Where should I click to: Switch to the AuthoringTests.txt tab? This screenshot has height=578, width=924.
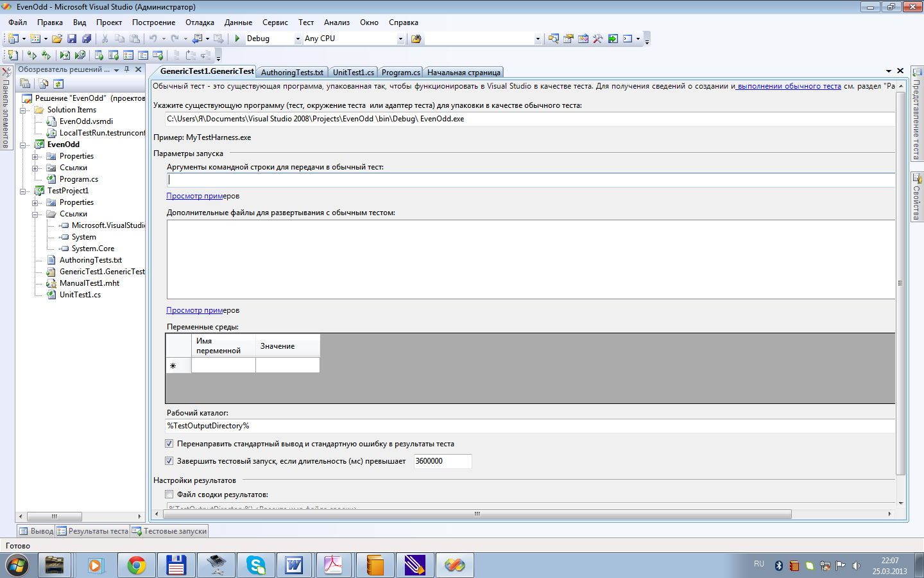pos(292,73)
